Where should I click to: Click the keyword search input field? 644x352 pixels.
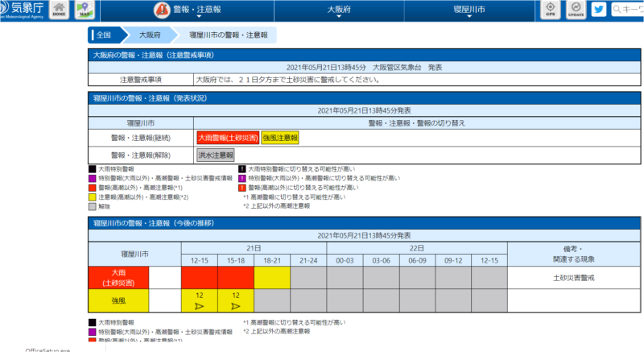pos(634,10)
